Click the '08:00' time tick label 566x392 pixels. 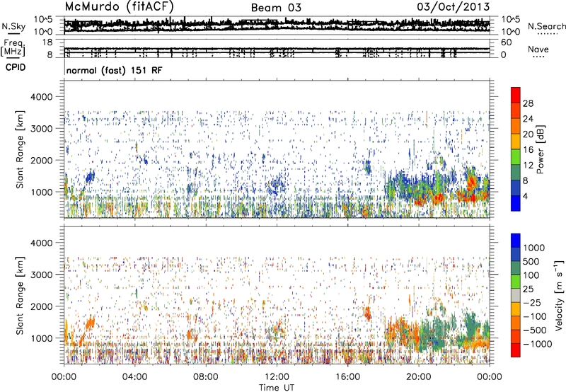tap(205, 377)
